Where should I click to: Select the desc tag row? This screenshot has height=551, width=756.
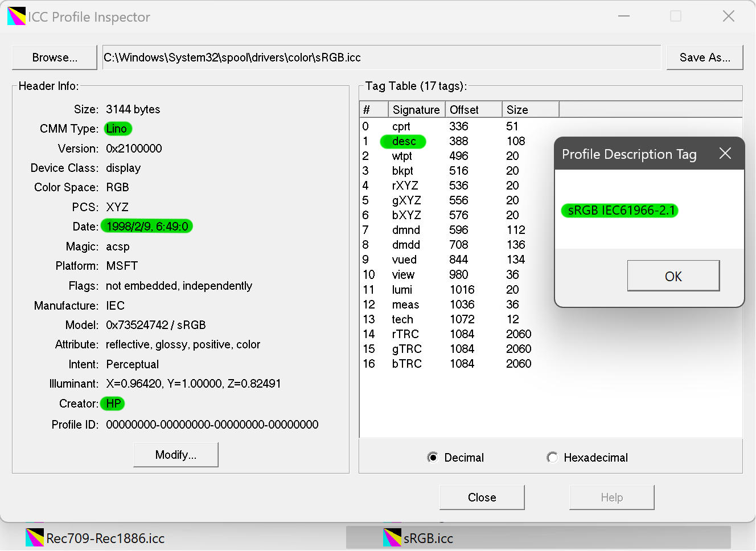404,141
